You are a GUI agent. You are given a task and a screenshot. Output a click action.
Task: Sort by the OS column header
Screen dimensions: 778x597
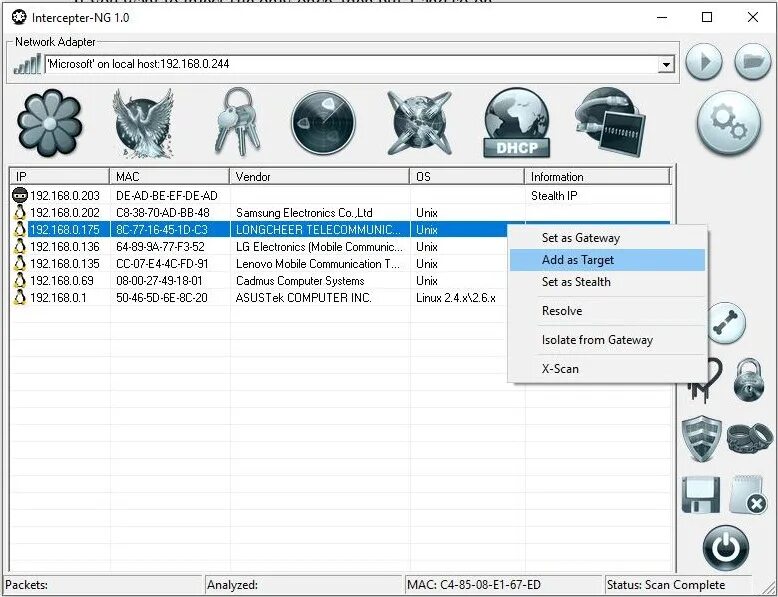coord(467,177)
